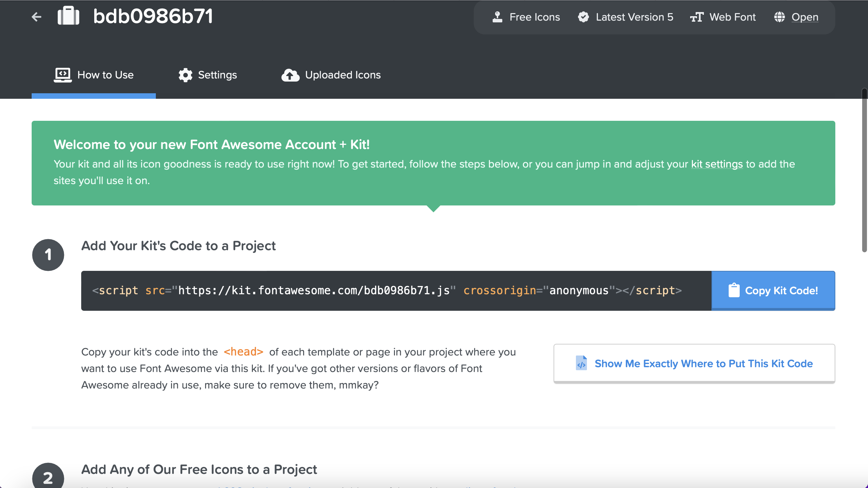The height and width of the screenshot is (488, 868).
Task: Click the kit name bdb0986b71 heading
Action: point(153,16)
